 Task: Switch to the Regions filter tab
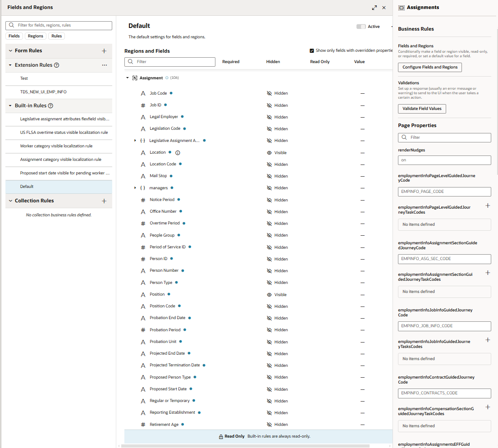coord(35,36)
